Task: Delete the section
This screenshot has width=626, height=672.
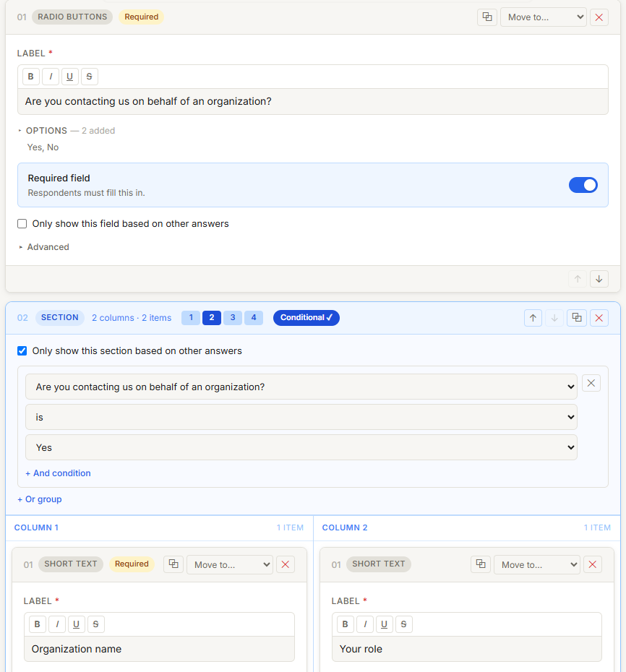Action: (599, 318)
